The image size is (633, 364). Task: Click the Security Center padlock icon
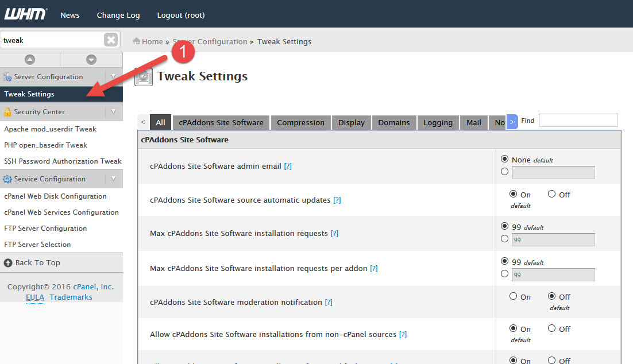coord(8,112)
